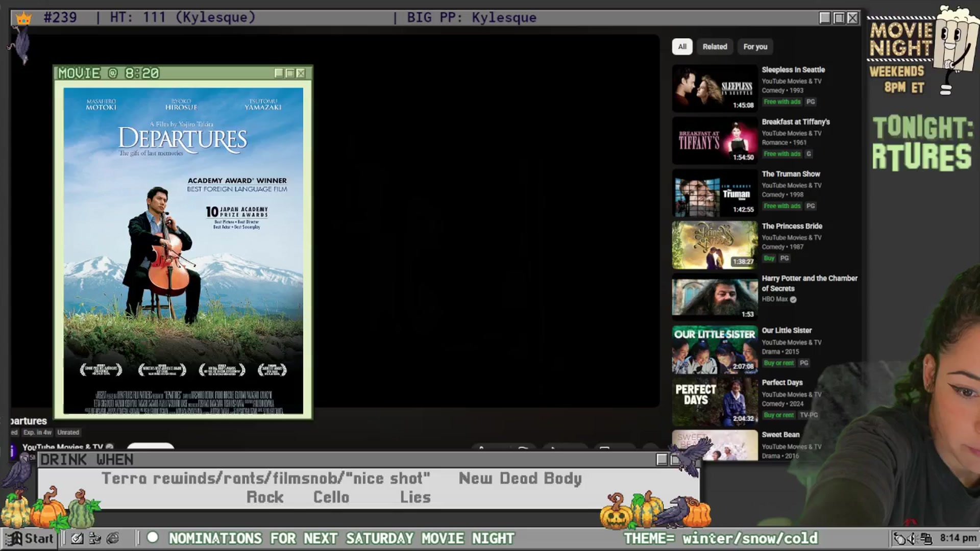Image resolution: width=980 pixels, height=551 pixels.
Task: Open Breakfast at Tiffany's thumbnail
Action: [x=715, y=140]
